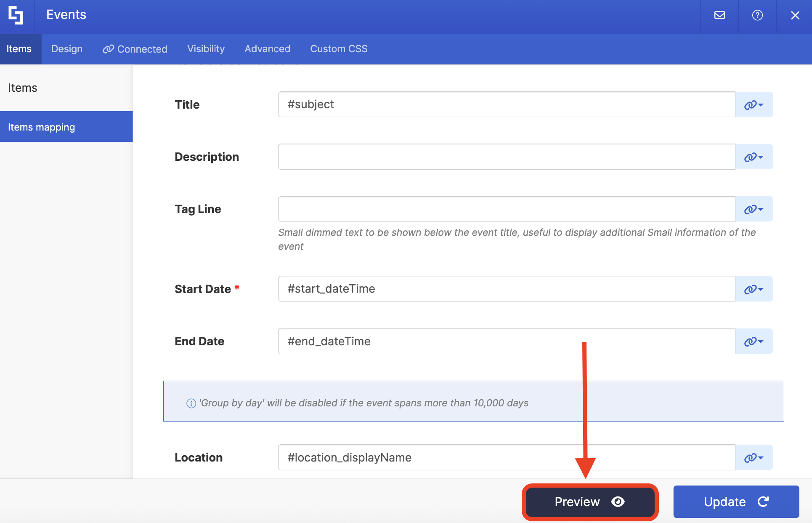Click the help question mark icon

[757, 16]
